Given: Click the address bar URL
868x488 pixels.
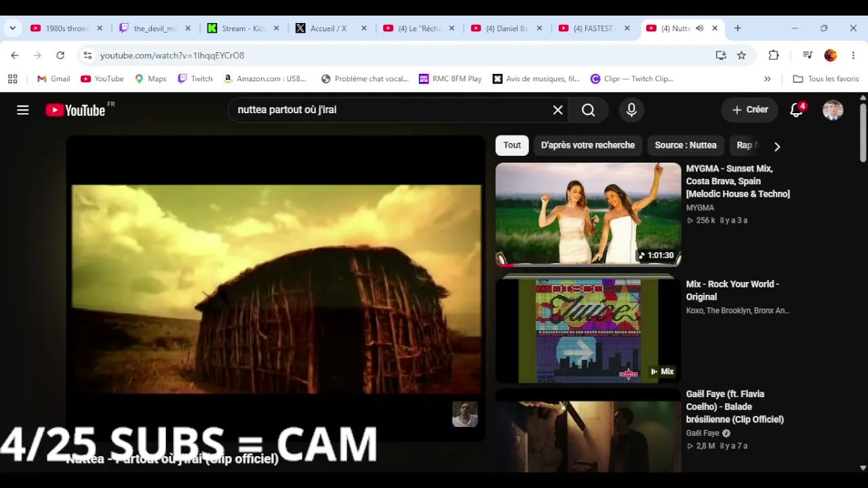Looking at the screenshot, I should 172,56.
